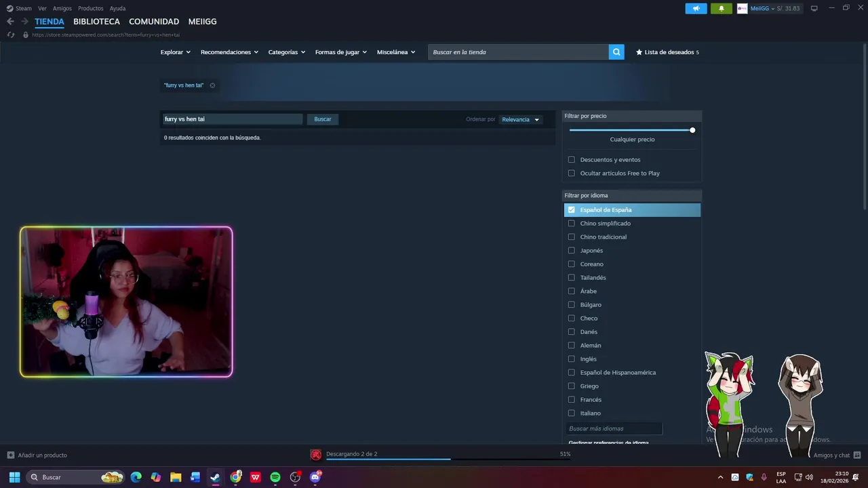
Task: Click the Steam announcements megaphone button
Action: pyautogui.click(x=696, y=9)
